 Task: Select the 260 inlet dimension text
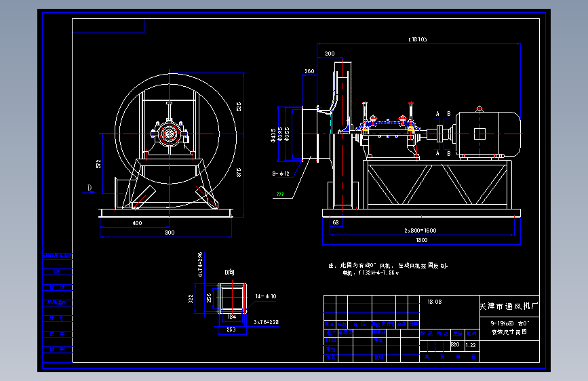click(309, 71)
